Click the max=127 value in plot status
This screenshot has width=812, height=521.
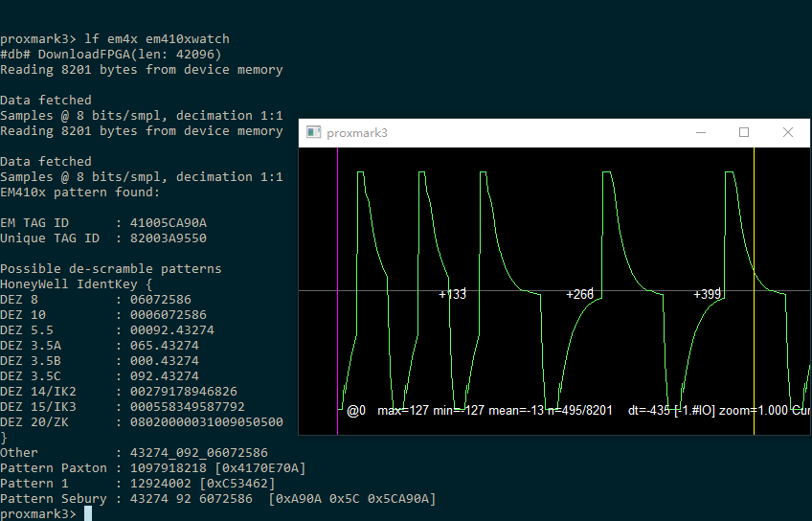click(401, 411)
